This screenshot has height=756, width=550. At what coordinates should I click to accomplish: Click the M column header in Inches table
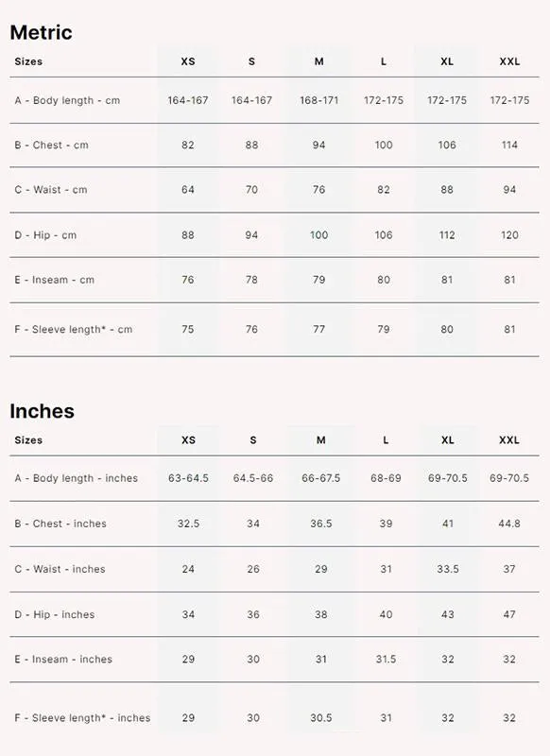[x=321, y=440]
